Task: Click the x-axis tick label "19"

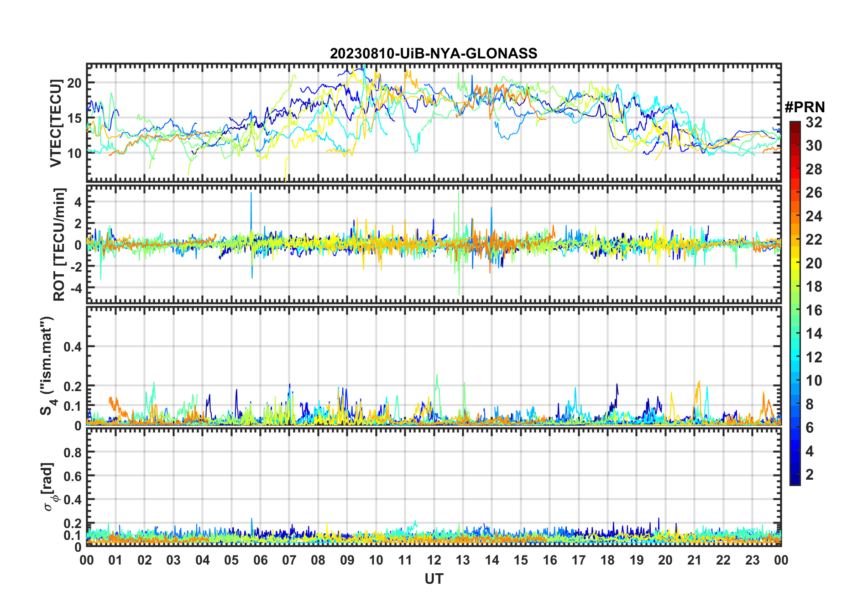Action: pyautogui.click(x=637, y=560)
